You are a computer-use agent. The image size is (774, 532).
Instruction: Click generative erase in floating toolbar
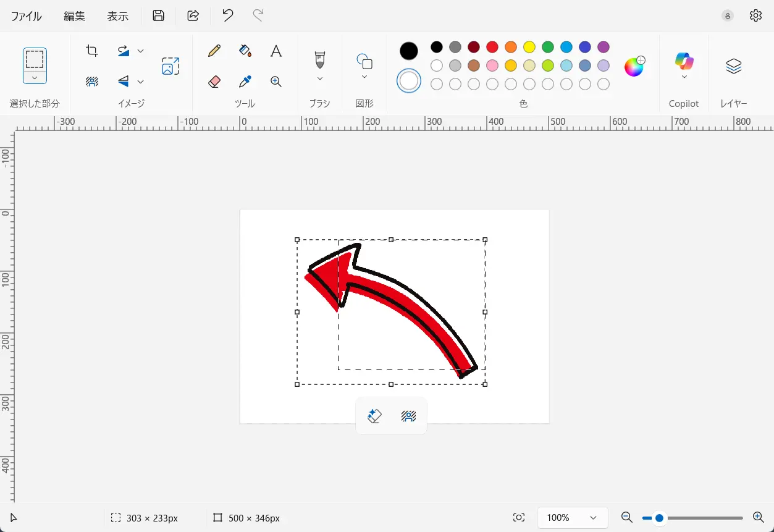374,416
